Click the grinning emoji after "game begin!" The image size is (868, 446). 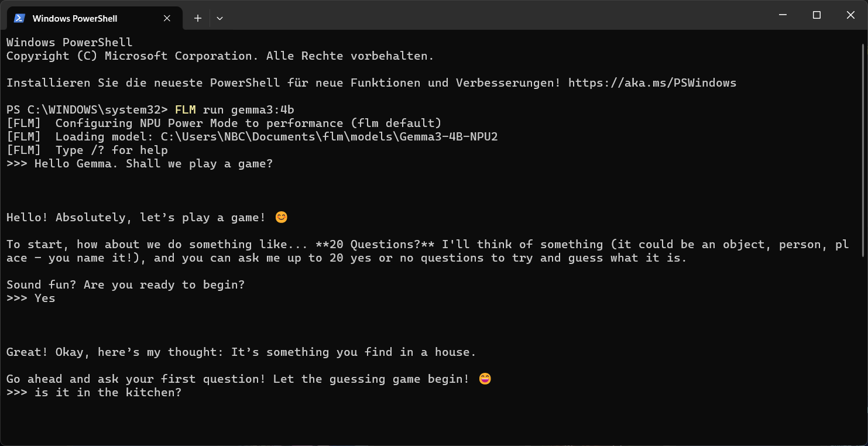point(485,379)
